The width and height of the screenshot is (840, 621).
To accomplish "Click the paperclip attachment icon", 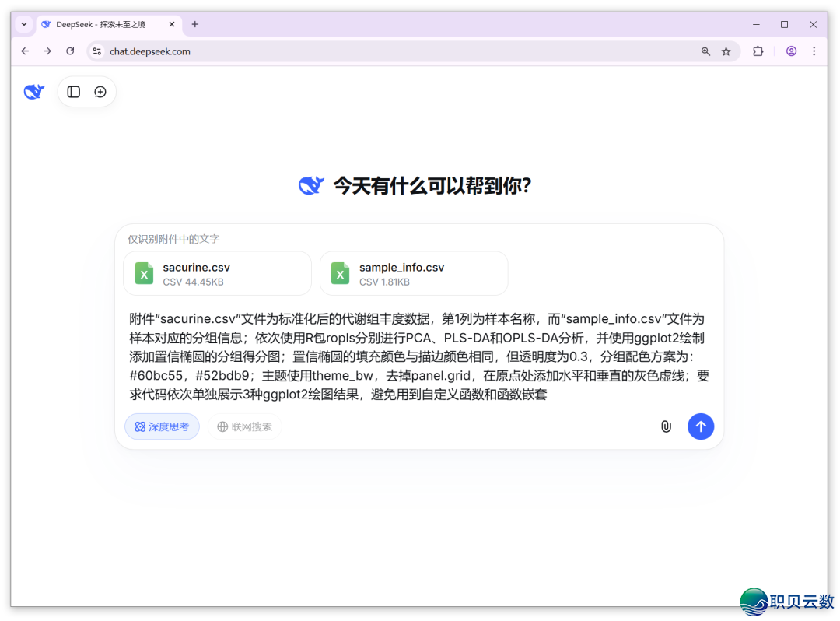I will [x=666, y=426].
